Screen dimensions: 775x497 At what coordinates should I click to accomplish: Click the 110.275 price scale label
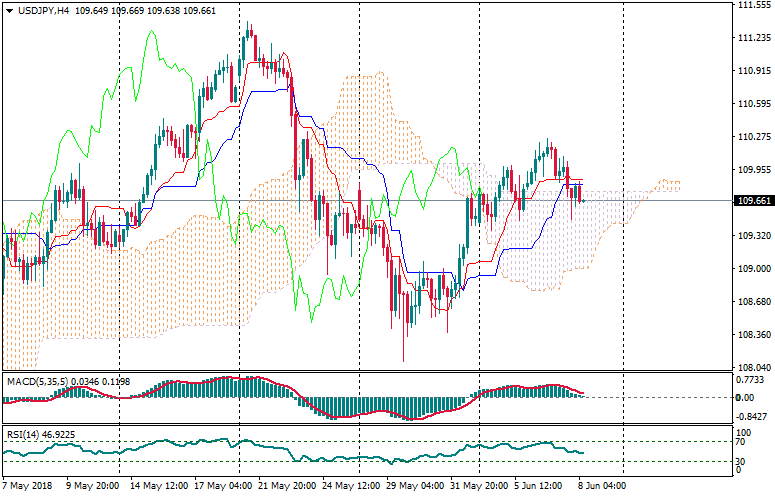(x=752, y=137)
